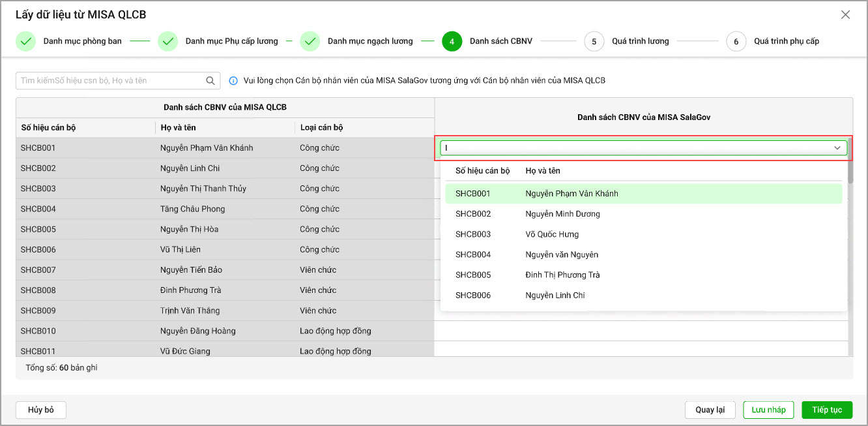The width and height of the screenshot is (868, 426).
Task: Collapse the SalaGov employee dropdown arrow
Action: [x=837, y=148]
